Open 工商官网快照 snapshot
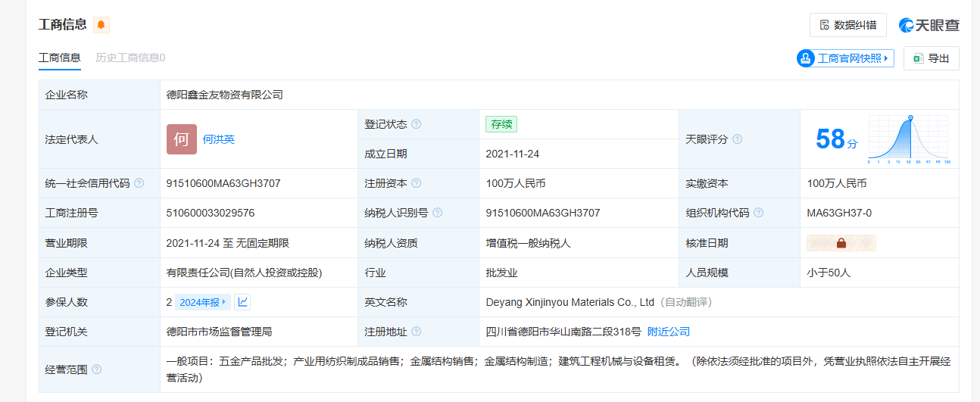980x402 pixels. coord(845,58)
